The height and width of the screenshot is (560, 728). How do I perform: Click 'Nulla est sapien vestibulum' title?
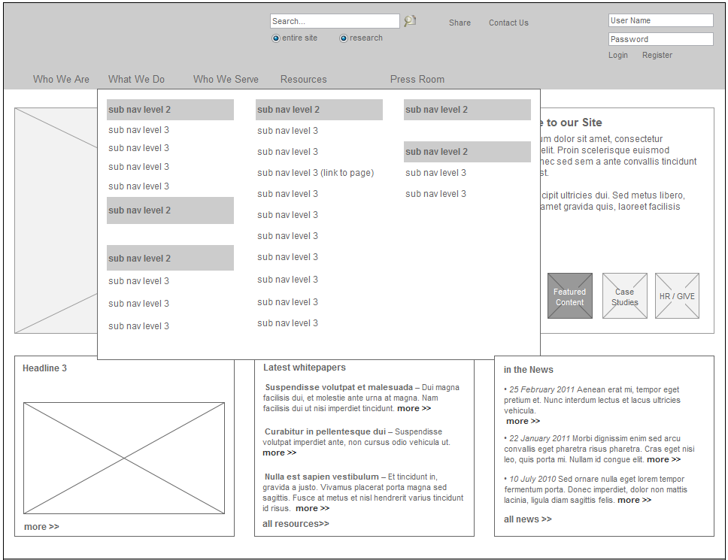coord(322,477)
